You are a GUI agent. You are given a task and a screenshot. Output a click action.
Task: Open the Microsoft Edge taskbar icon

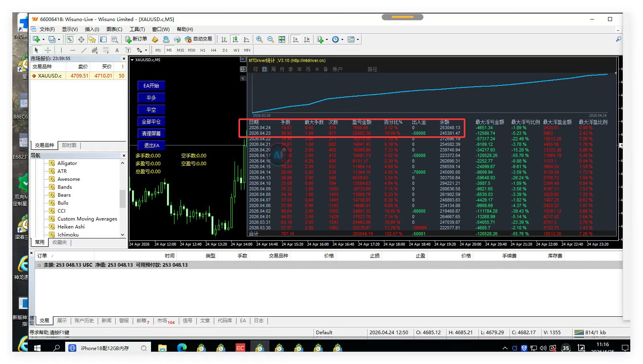[x=182, y=348]
